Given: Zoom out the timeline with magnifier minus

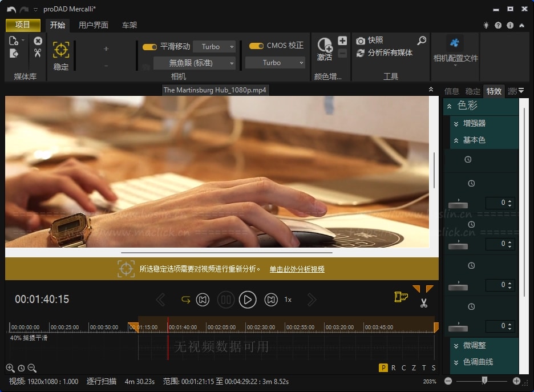Looking at the screenshot, I should click(32, 368).
